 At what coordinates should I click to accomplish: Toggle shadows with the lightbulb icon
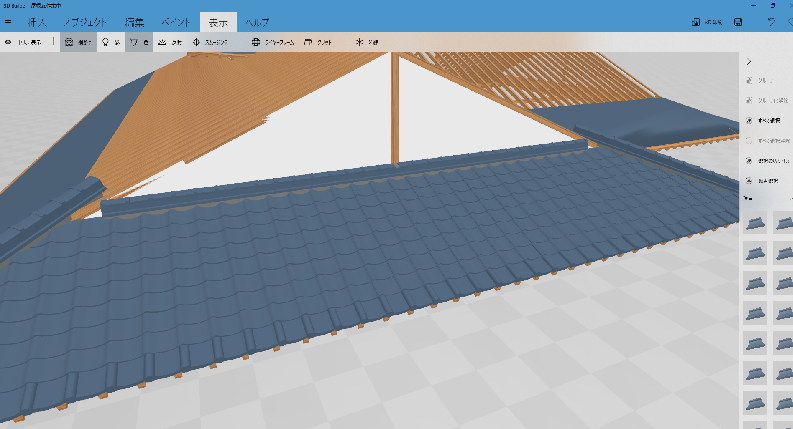click(x=111, y=42)
